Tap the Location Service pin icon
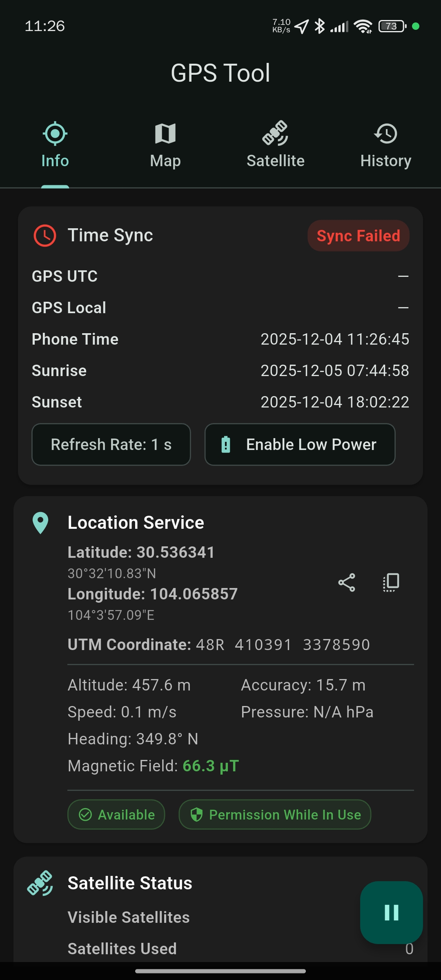The height and width of the screenshot is (980, 441). [x=40, y=523]
